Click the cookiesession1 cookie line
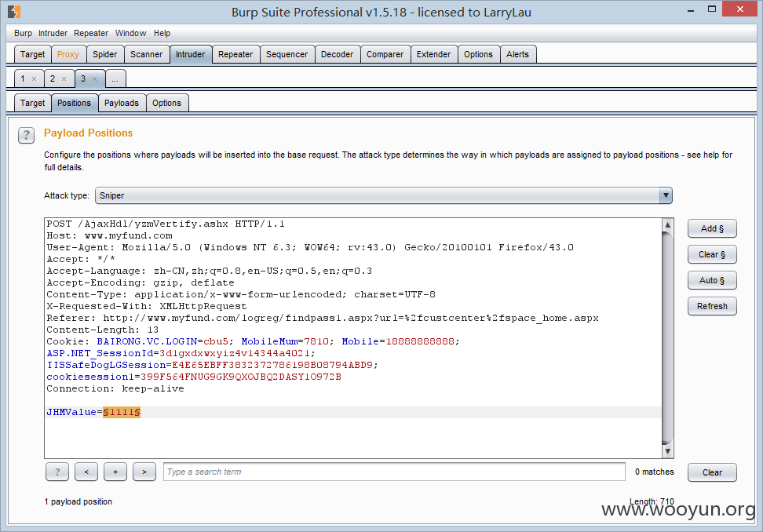This screenshot has height=532, width=763. [x=194, y=377]
